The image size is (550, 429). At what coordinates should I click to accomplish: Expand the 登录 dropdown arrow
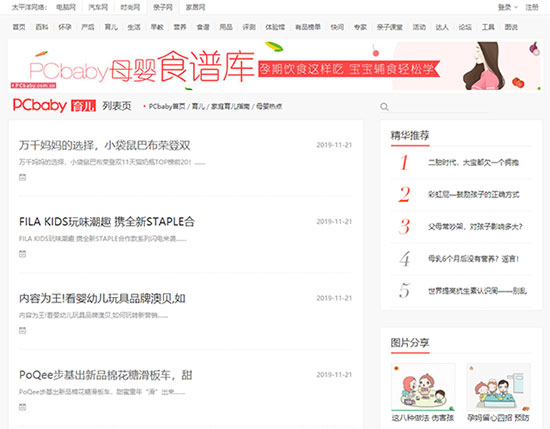(516, 7)
